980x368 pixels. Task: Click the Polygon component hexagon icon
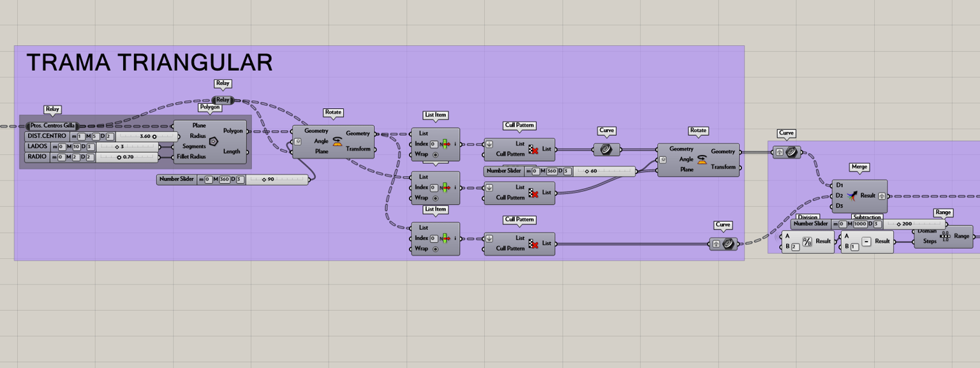click(x=214, y=141)
